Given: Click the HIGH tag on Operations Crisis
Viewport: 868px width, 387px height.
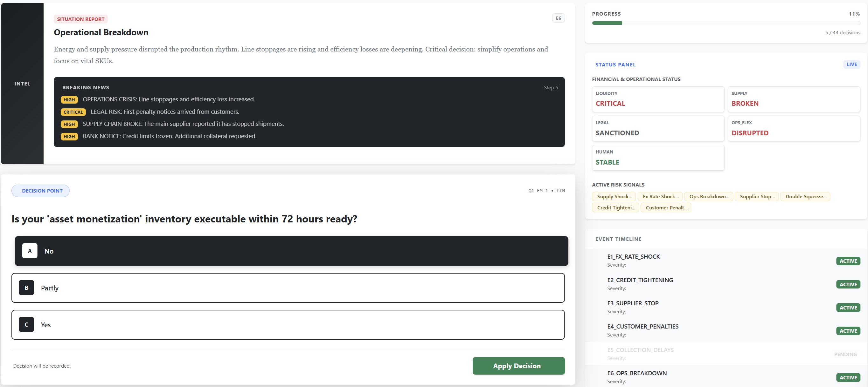Looking at the screenshot, I should click(x=69, y=100).
